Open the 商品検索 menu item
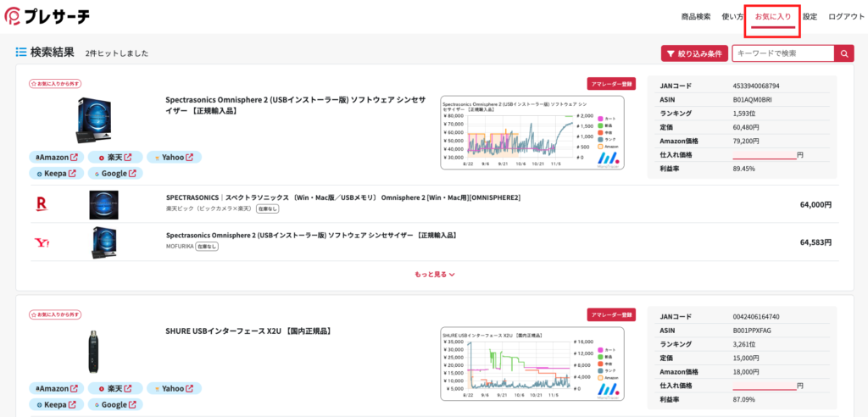This screenshot has height=417, width=868. point(696,17)
